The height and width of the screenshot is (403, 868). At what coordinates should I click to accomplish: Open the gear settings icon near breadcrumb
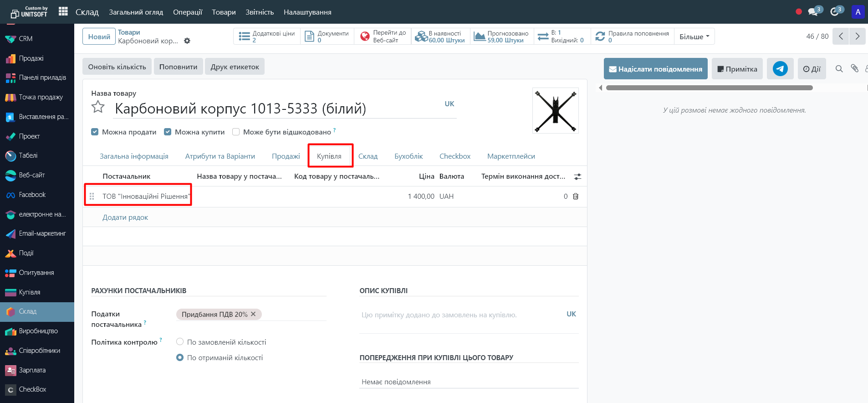(187, 41)
